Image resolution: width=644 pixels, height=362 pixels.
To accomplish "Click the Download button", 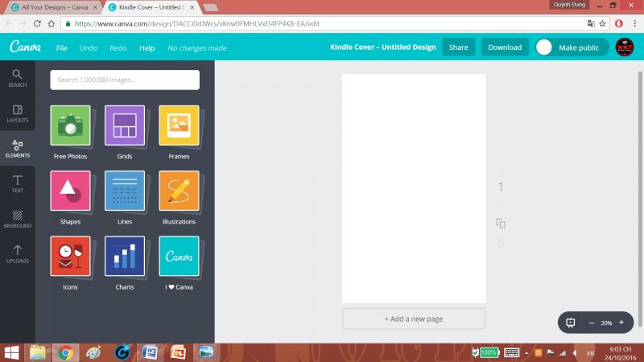I will [x=505, y=47].
